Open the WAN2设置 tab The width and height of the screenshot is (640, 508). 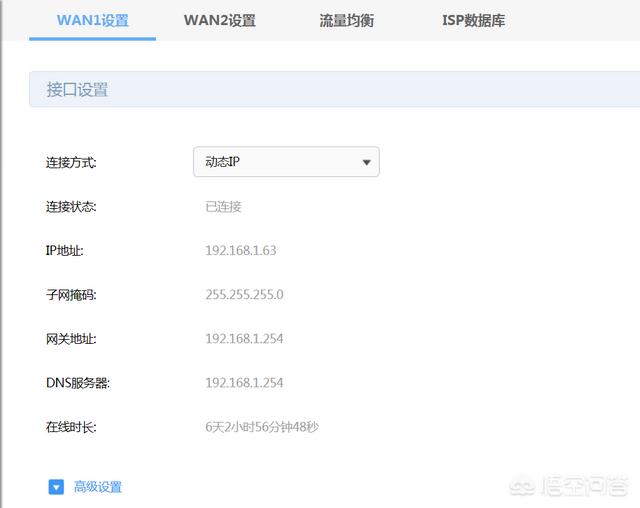(x=219, y=20)
